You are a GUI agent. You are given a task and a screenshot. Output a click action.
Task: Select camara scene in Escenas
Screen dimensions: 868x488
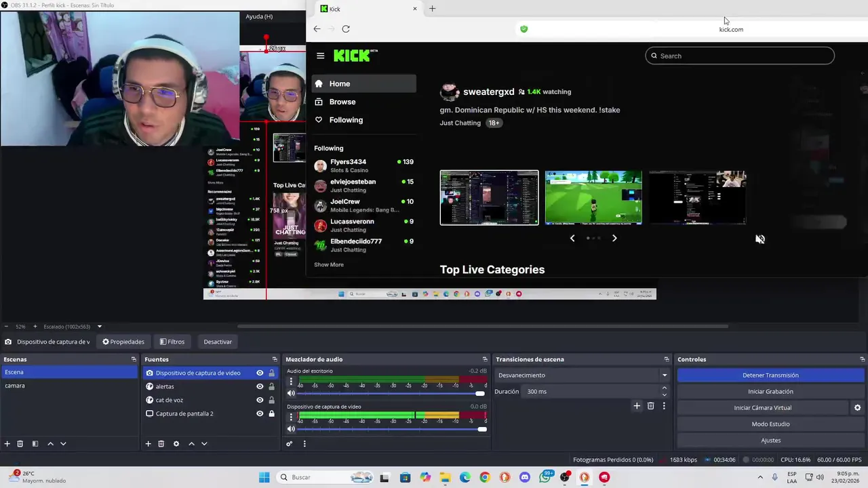69,386
